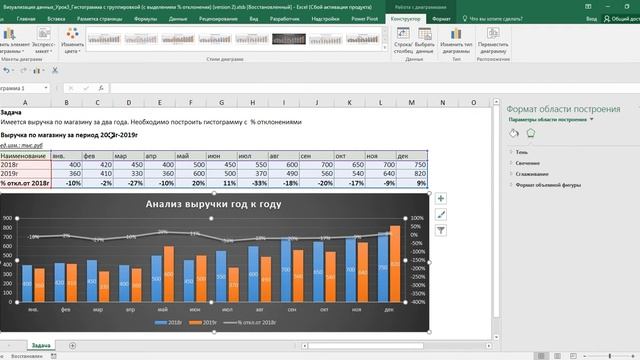This screenshot has height=360, width=640.
Task: Click the Undo arrow in quick access
Action: (6, 71)
